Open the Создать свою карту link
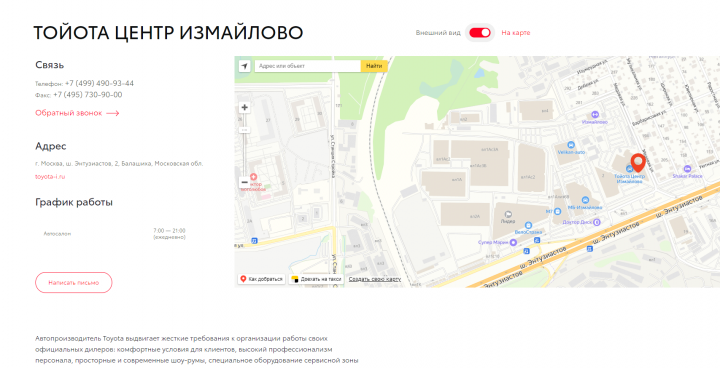The image size is (720, 368). [375, 279]
